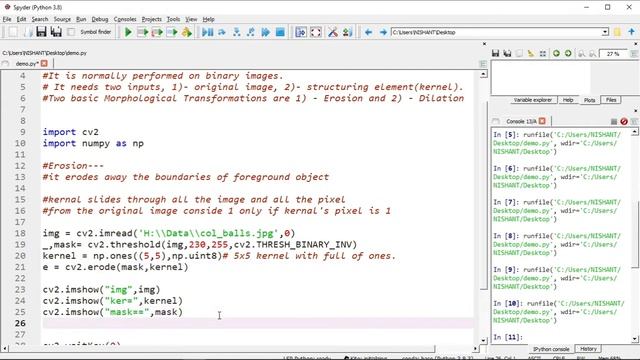
Task: Click the editor horizontal scrollbar
Action: [x=240, y=349]
